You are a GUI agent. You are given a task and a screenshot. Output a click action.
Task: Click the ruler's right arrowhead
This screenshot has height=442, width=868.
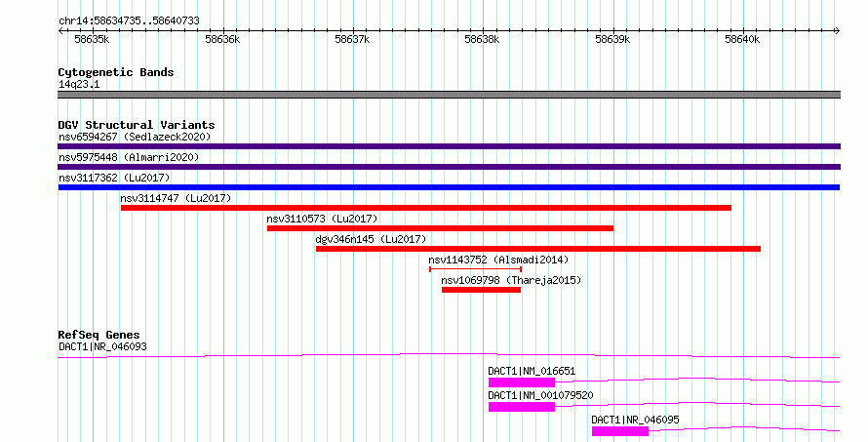(837, 30)
